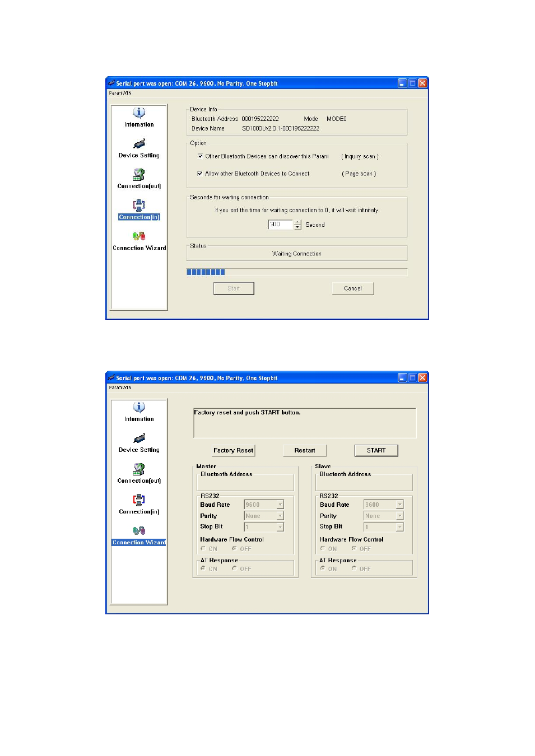Select Master AT Response ON radio
Screen dimensions: 535x756
point(203,568)
